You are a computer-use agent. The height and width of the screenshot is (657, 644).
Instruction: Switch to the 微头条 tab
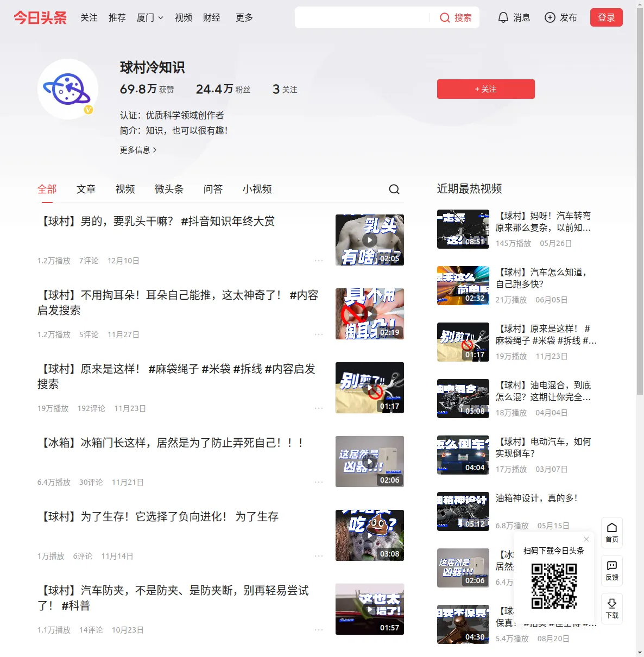click(x=169, y=189)
